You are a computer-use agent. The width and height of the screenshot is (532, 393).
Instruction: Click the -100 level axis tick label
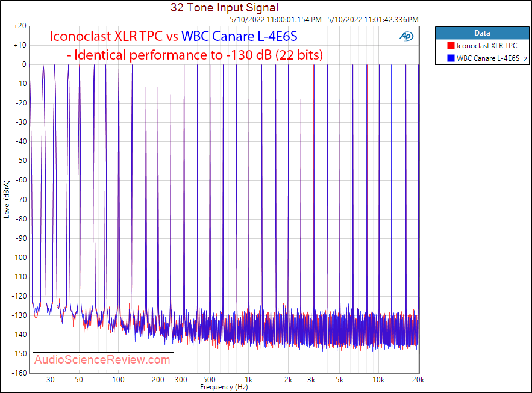point(19,258)
